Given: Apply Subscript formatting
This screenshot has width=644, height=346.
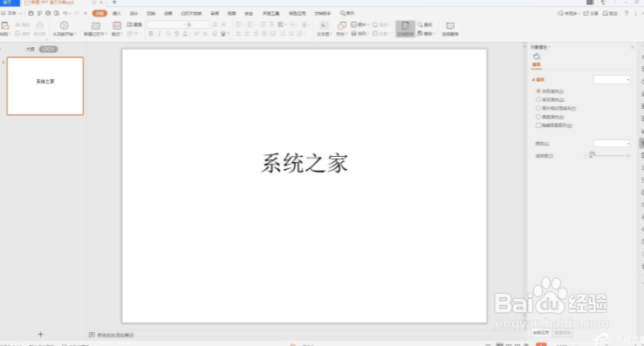Looking at the screenshot, I should point(205,34).
